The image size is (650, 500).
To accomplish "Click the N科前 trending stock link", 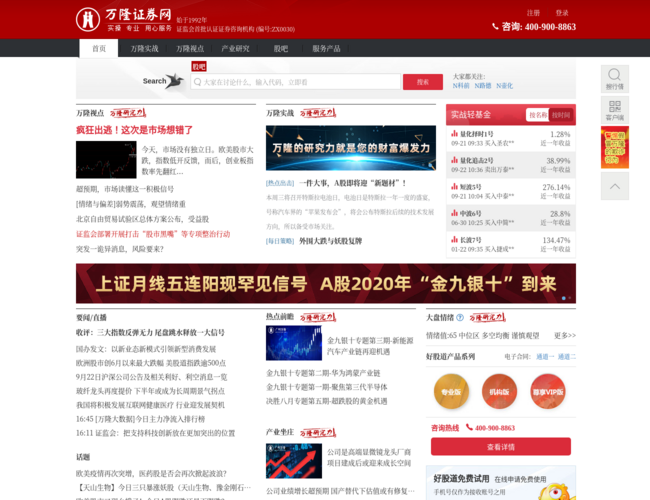I will (x=461, y=85).
